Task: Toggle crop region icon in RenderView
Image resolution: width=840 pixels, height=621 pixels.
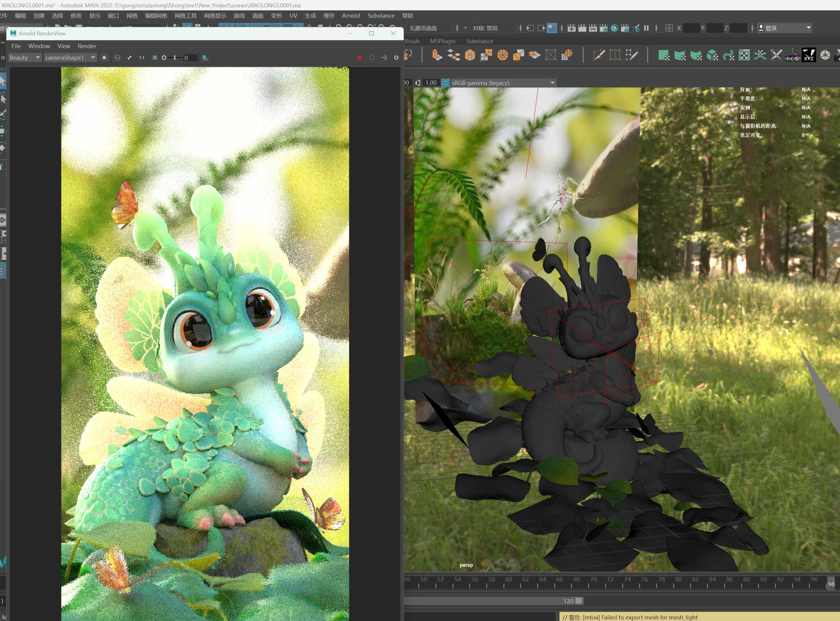Action: (155, 58)
